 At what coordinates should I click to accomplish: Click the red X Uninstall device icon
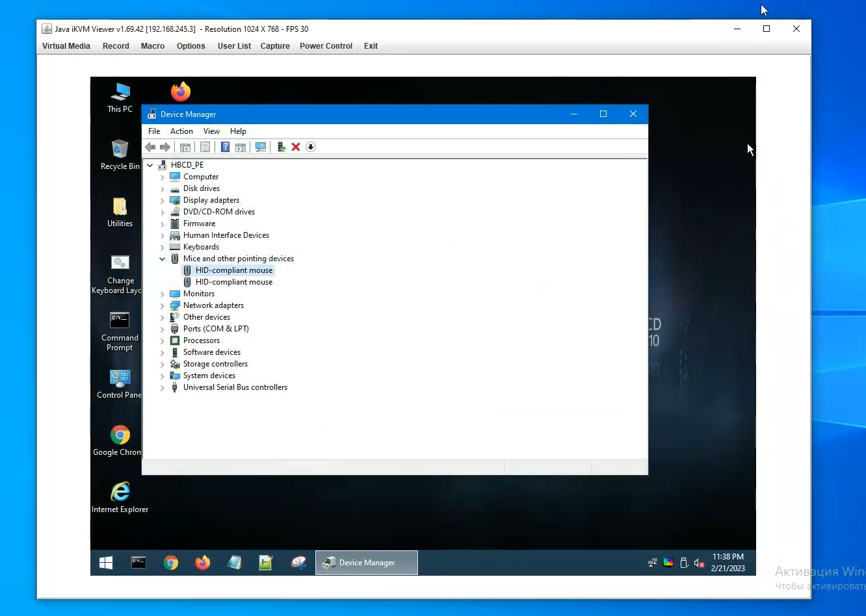click(296, 148)
